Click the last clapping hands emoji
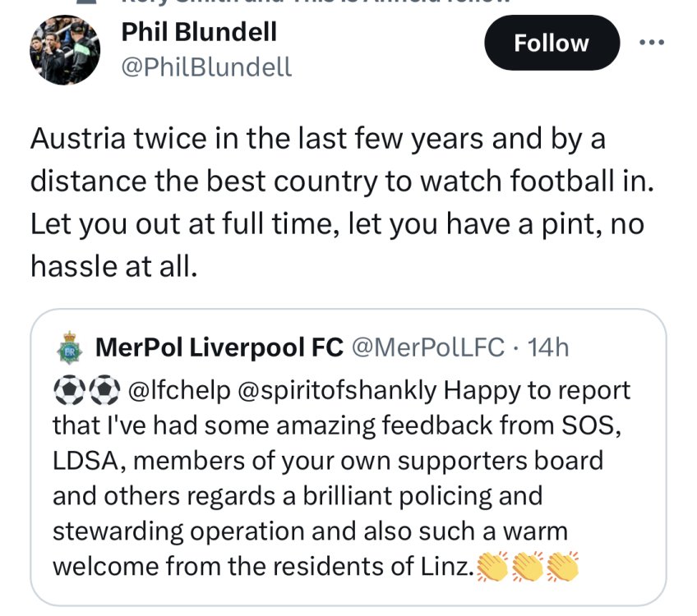 pos(563,566)
